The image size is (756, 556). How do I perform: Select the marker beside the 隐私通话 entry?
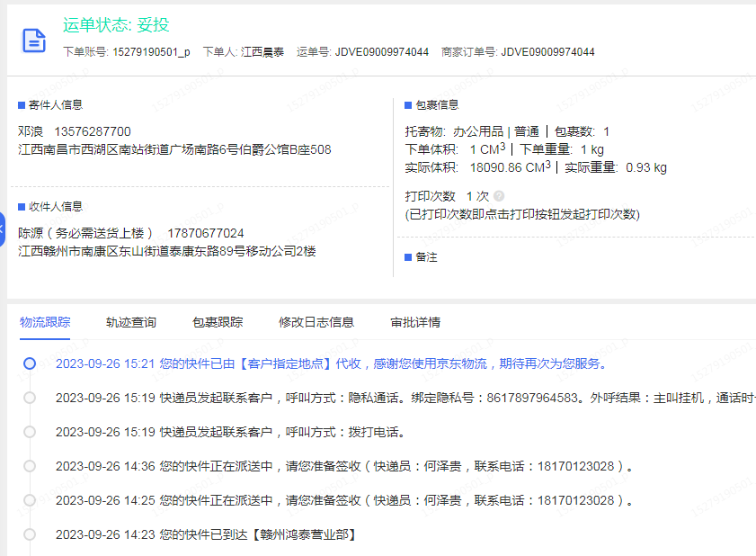pyautogui.click(x=30, y=398)
